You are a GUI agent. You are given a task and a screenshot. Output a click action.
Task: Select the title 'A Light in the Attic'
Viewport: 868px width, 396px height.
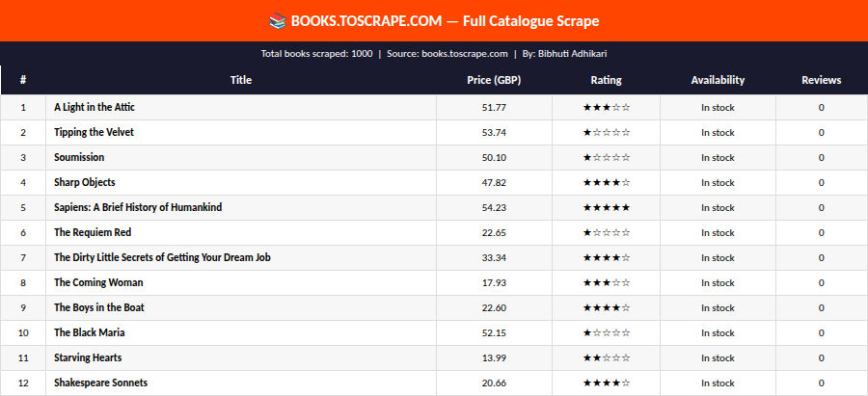pos(95,107)
